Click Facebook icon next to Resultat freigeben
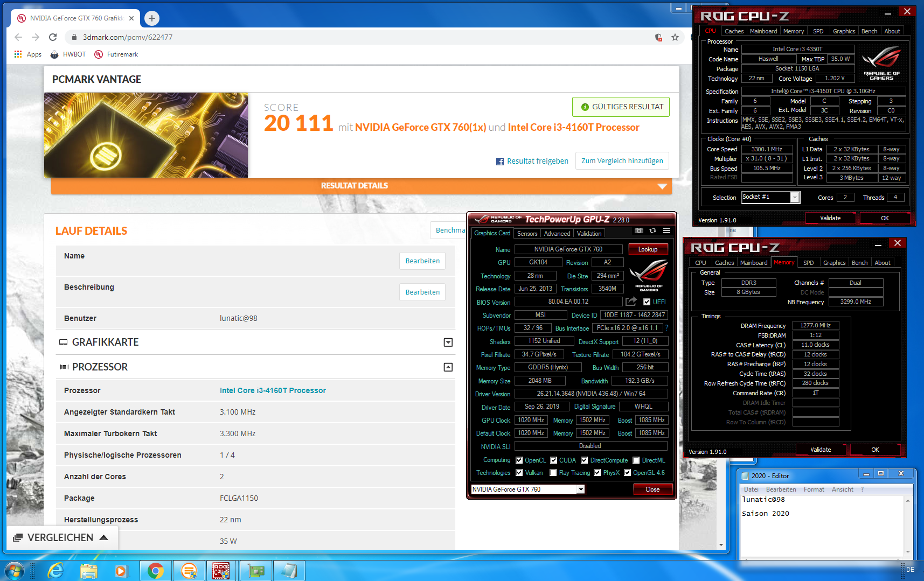 click(499, 162)
